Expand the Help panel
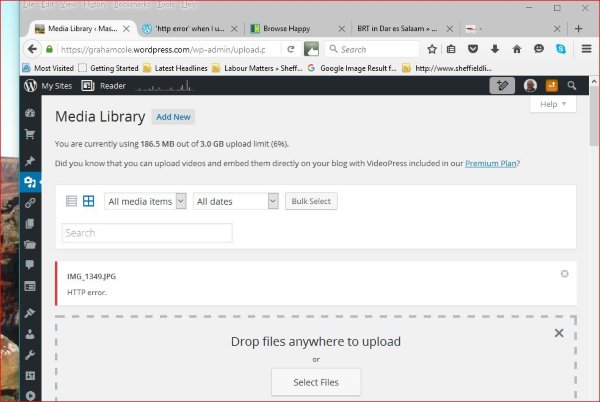This screenshot has height=402, width=600. [x=552, y=104]
